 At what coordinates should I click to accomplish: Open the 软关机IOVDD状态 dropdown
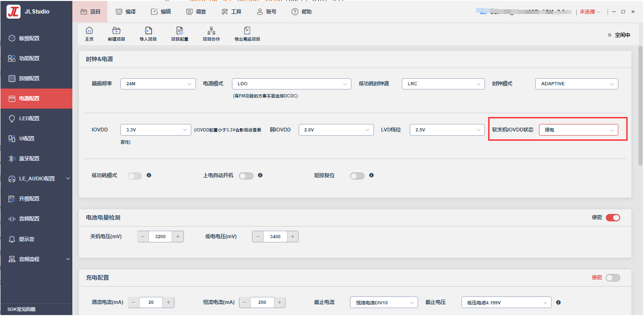click(x=579, y=130)
